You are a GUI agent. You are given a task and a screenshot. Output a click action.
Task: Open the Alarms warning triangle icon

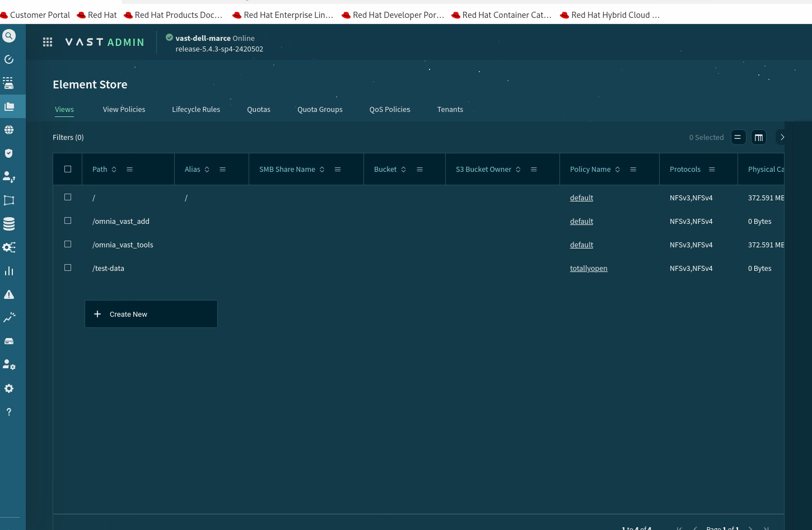coord(9,294)
